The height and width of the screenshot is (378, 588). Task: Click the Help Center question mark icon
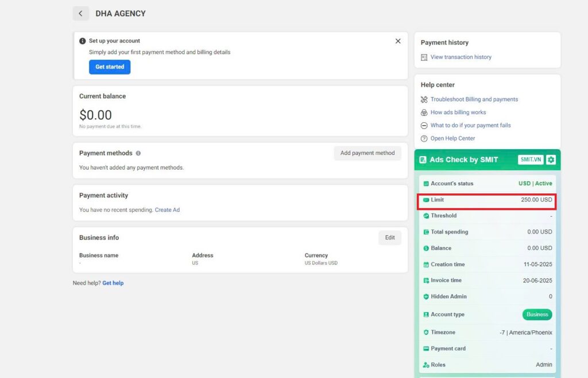pos(424,139)
